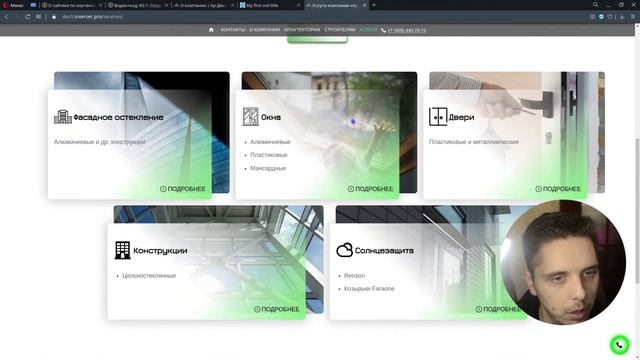Open the Opera menu button
640x360 pixels.
pos(12,5)
